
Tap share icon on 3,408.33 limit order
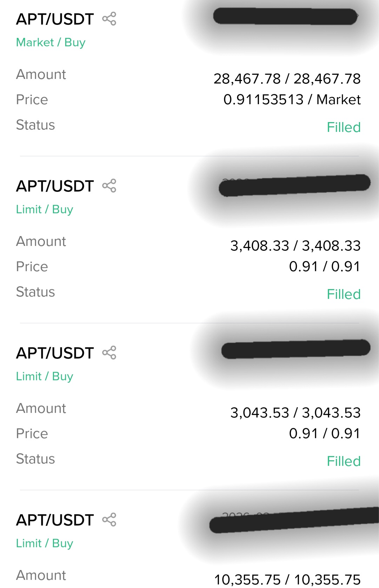click(x=109, y=186)
